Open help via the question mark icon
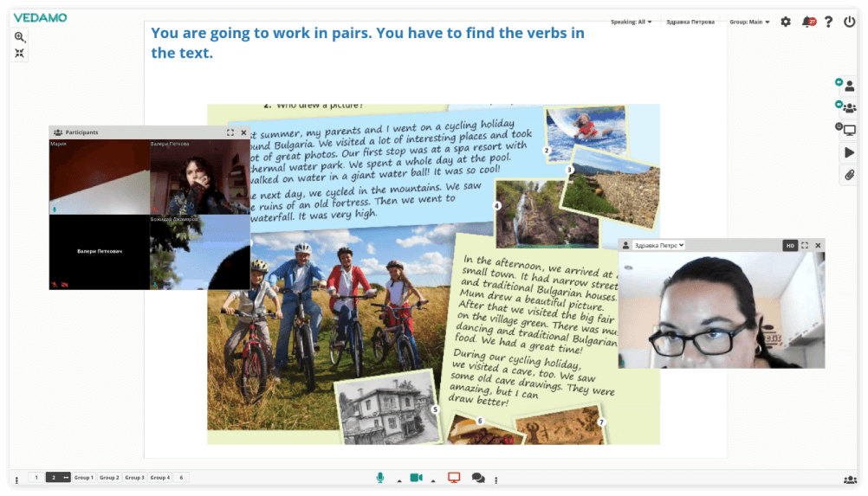 tap(828, 22)
